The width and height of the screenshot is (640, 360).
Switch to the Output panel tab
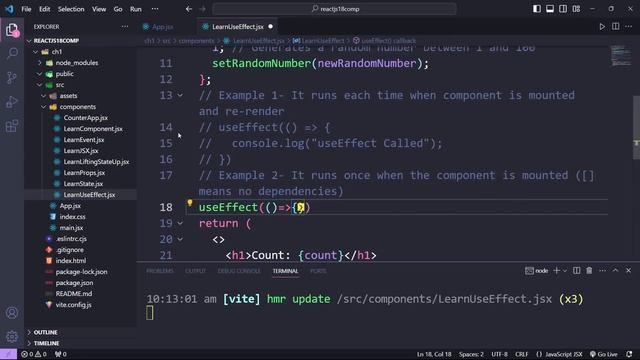click(x=196, y=271)
